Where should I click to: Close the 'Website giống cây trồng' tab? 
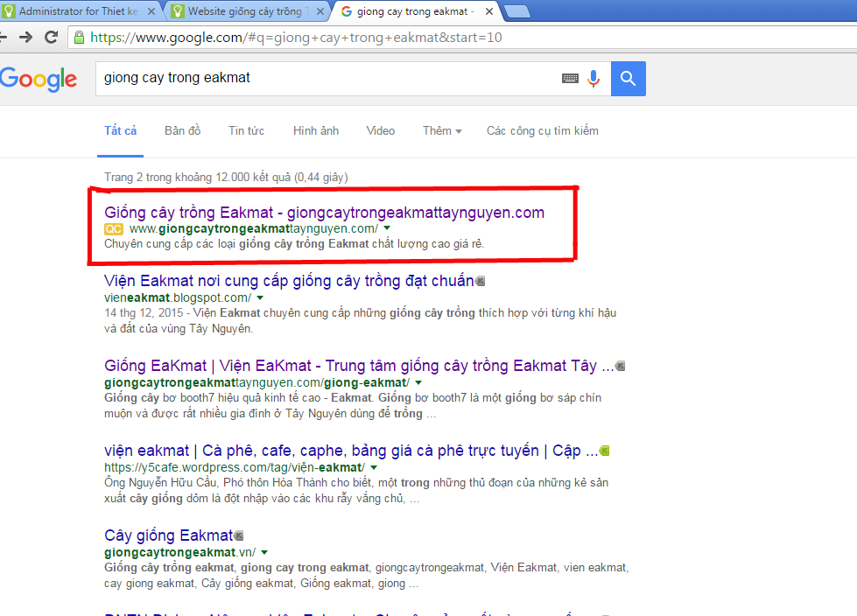click(x=320, y=11)
